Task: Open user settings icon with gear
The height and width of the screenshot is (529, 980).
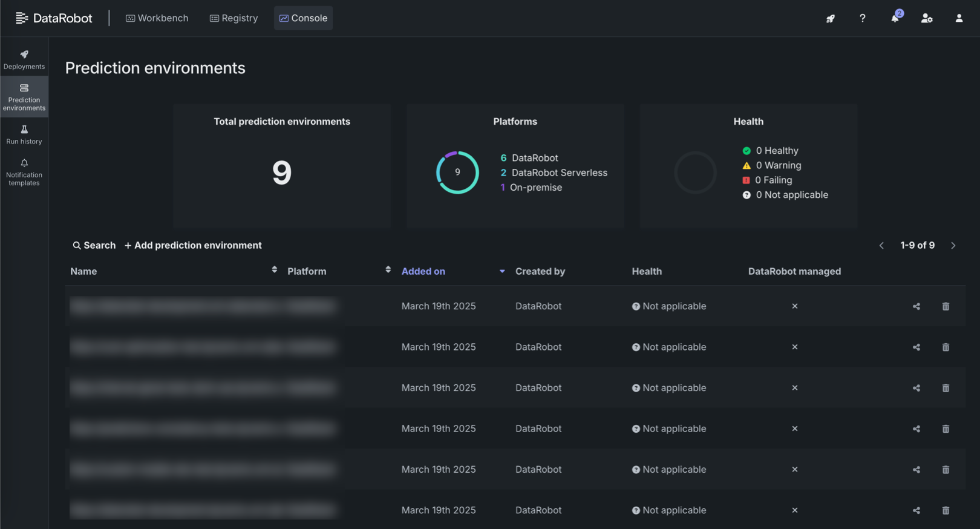Action: point(927,18)
